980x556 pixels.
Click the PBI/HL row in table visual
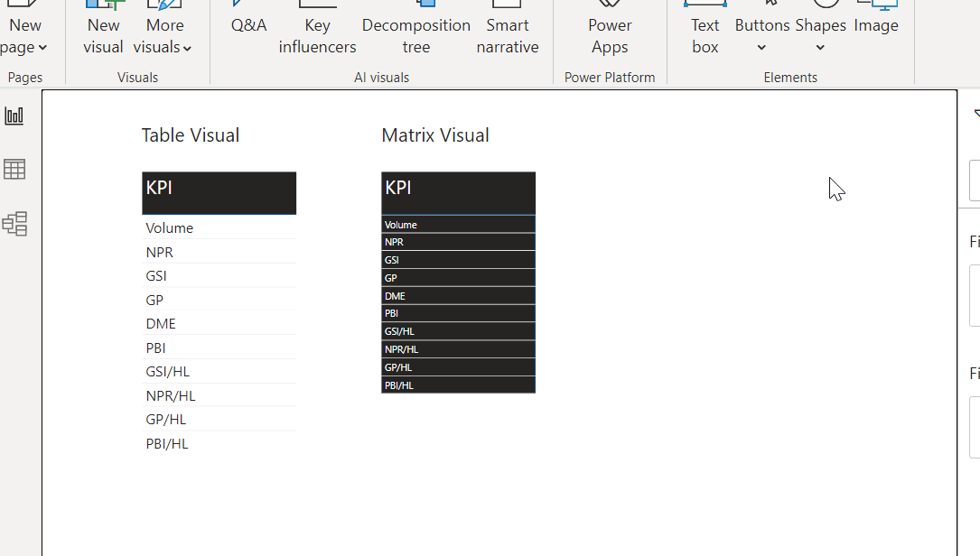tap(219, 443)
